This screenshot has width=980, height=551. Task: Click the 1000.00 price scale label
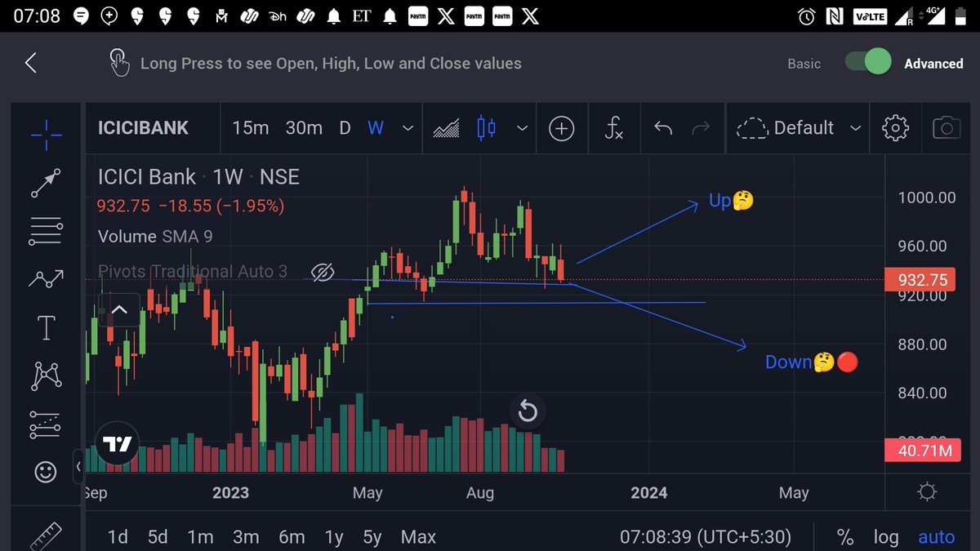(926, 198)
